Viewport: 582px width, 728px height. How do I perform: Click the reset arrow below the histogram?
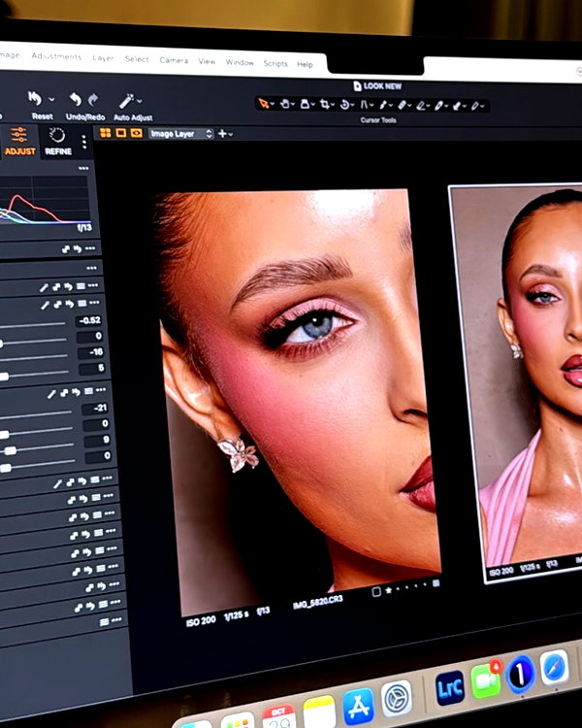[78, 249]
